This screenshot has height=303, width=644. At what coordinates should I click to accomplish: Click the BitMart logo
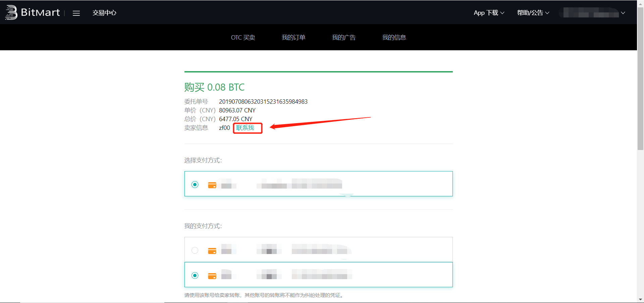tap(33, 12)
